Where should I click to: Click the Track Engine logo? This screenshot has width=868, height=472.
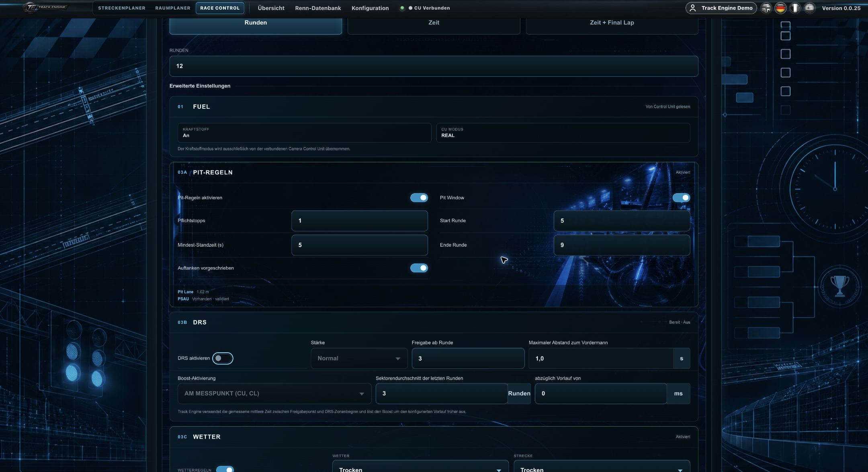coord(45,8)
